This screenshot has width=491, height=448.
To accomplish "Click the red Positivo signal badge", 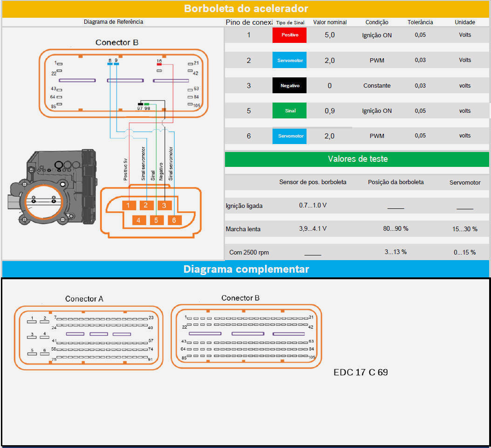I will pos(289,35).
